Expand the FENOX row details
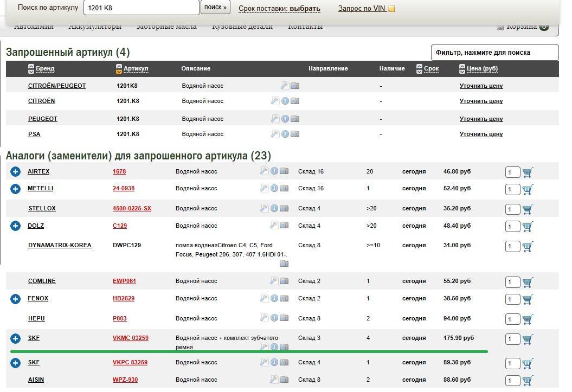The image size is (572, 392). (15, 299)
